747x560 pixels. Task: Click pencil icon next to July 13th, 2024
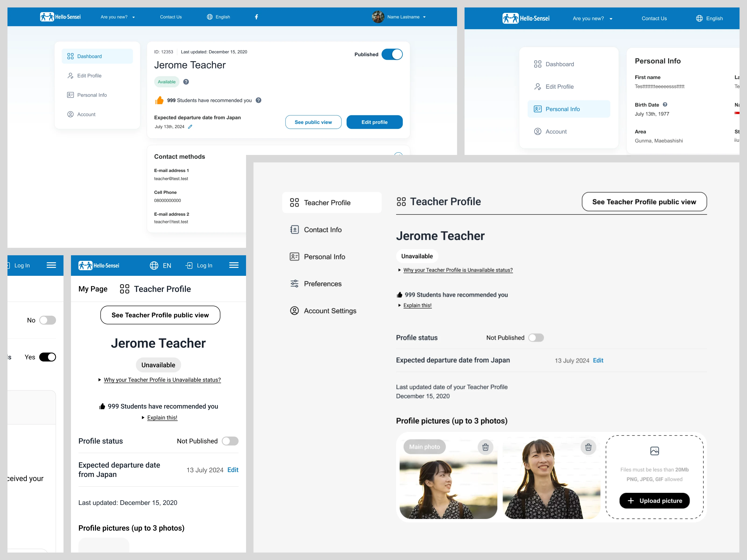[x=190, y=127]
